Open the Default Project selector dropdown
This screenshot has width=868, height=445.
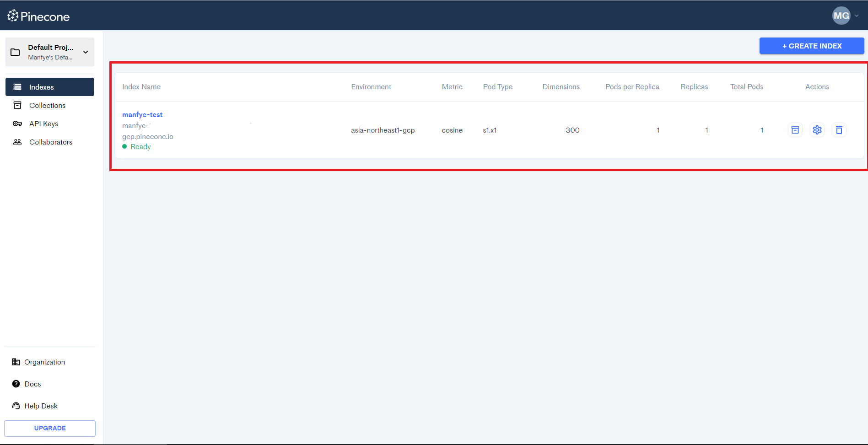(x=50, y=52)
